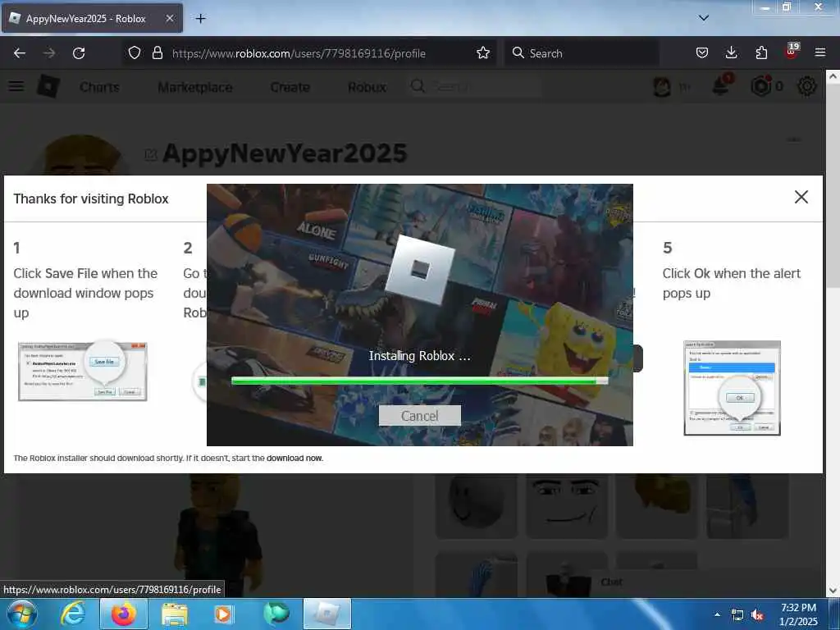Open the Marketplace page
The image size is (840, 630).
(x=195, y=87)
